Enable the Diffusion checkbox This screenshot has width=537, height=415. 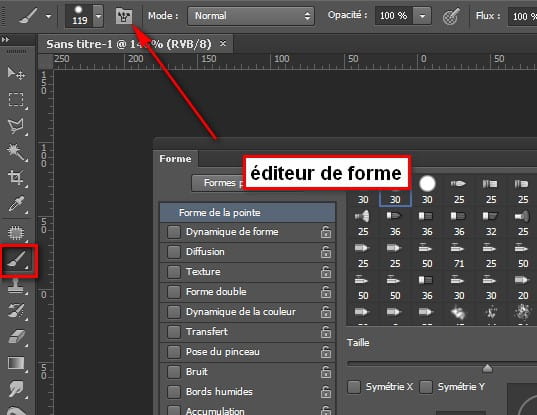pos(174,252)
